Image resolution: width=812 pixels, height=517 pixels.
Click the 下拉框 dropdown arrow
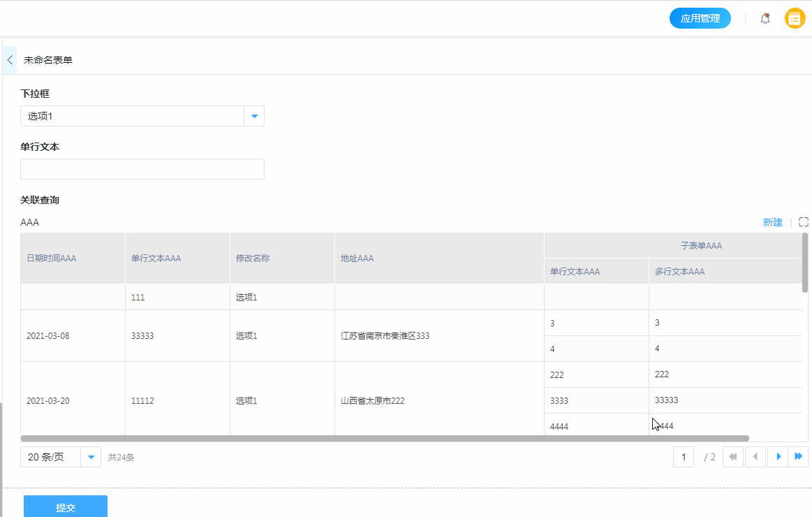(254, 116)
